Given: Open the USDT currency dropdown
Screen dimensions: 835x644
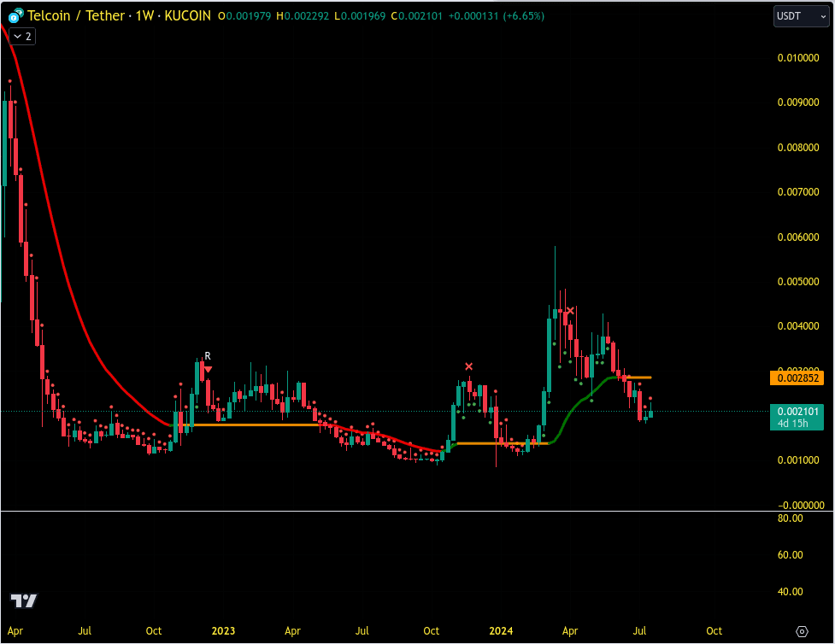Looking at the screenshot, I should 801,16.
